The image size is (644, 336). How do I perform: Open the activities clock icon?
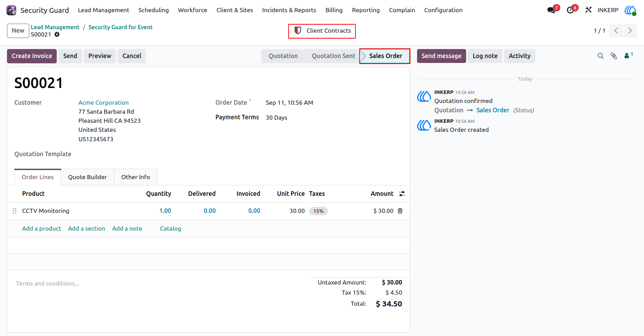coord(570,10)
